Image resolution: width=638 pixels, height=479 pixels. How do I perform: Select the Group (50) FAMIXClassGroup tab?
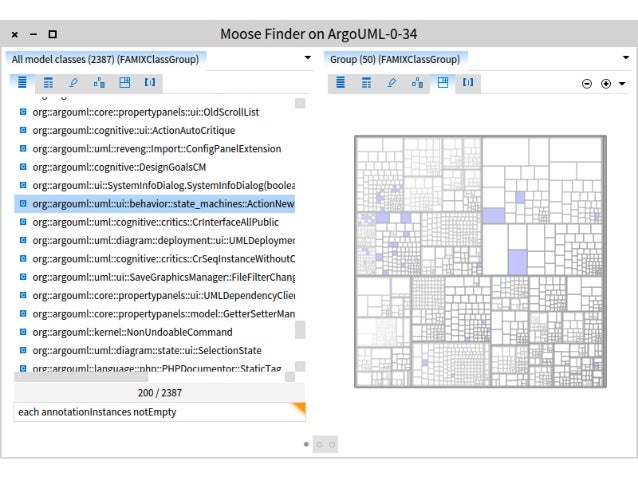[395, 59]
